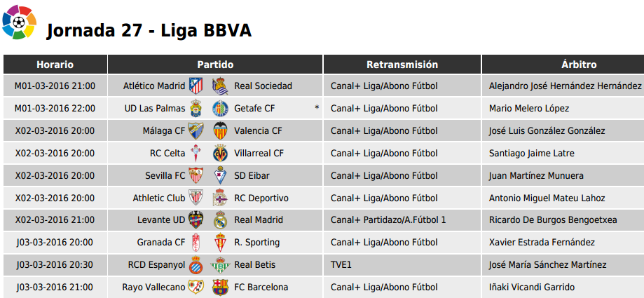Image resolution: width=644 pixels, height=298 pixels.
Task: Click the Getafe CF crest
Action: point(220,109)
